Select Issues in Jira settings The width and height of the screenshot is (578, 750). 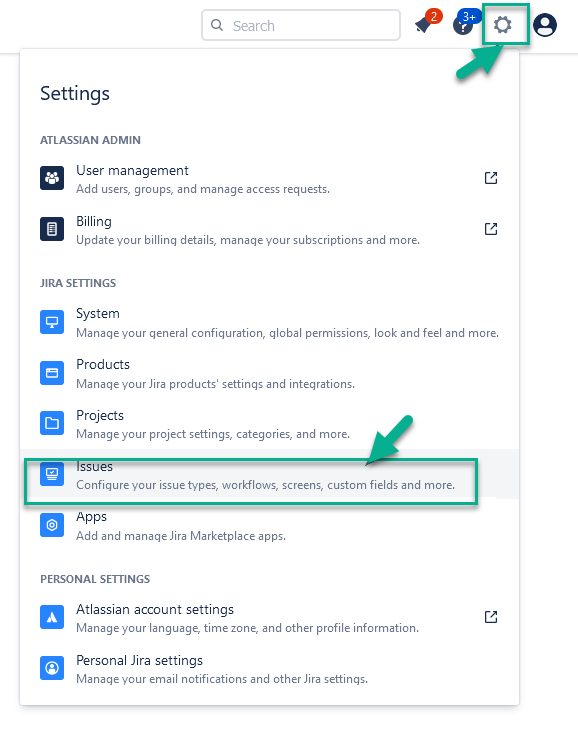coord(269,474)
